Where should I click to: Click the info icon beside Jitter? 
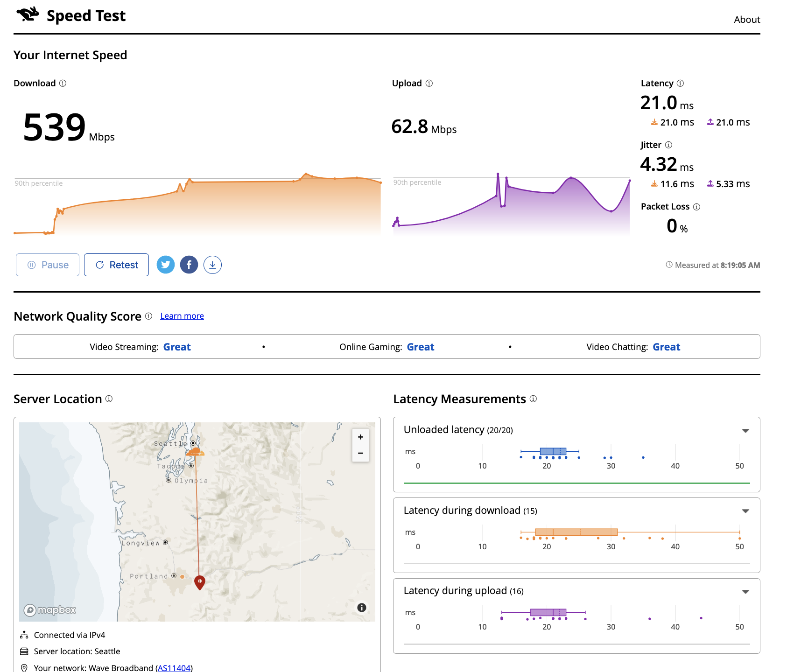[x=668, y=145]
